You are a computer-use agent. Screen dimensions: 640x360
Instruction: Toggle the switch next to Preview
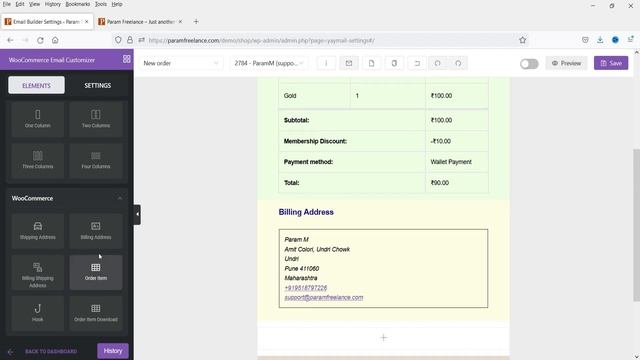click(x=529, y=64)
